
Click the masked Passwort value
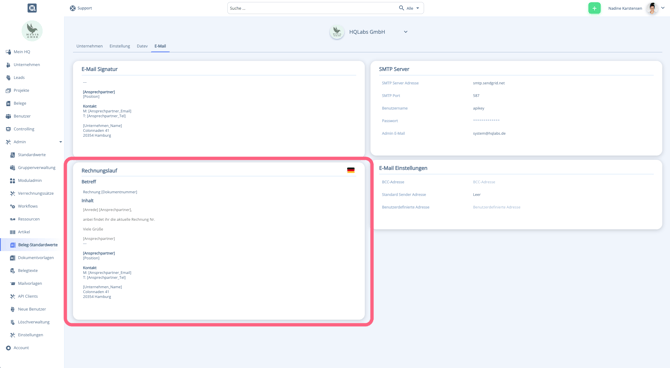pos(486,121)
